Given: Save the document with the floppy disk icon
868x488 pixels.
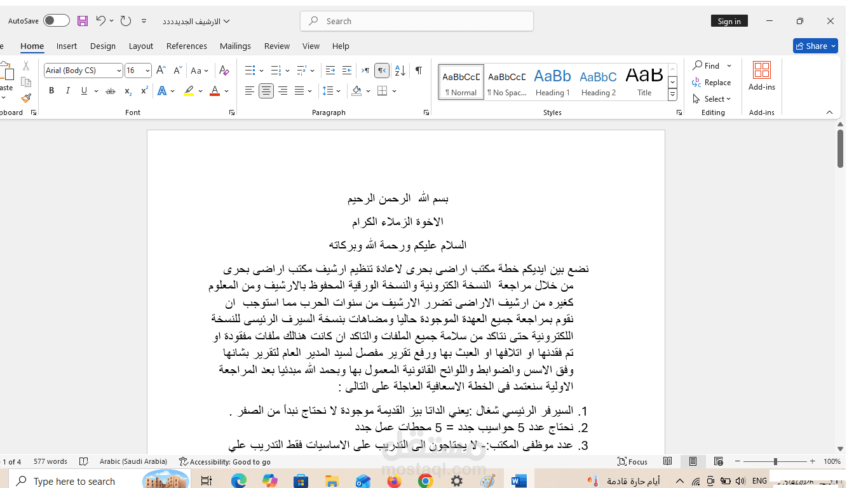Looking at the screenshot, I should tap(83, 21).
